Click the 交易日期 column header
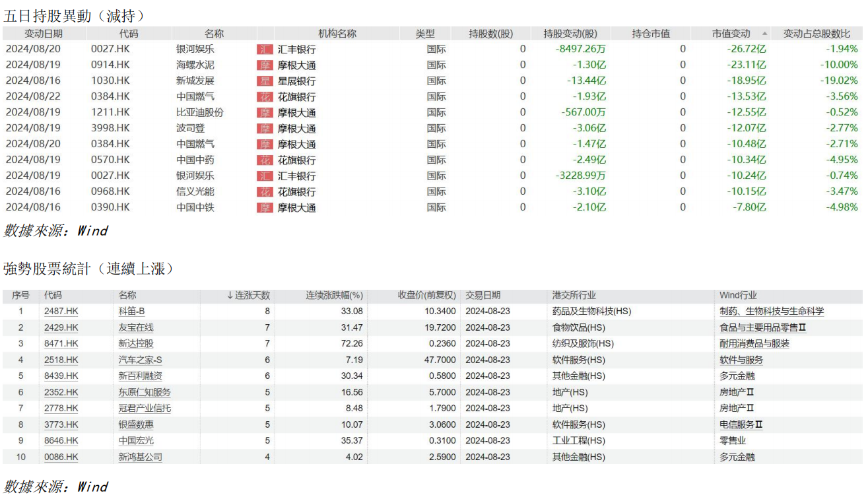 point(483,296)
